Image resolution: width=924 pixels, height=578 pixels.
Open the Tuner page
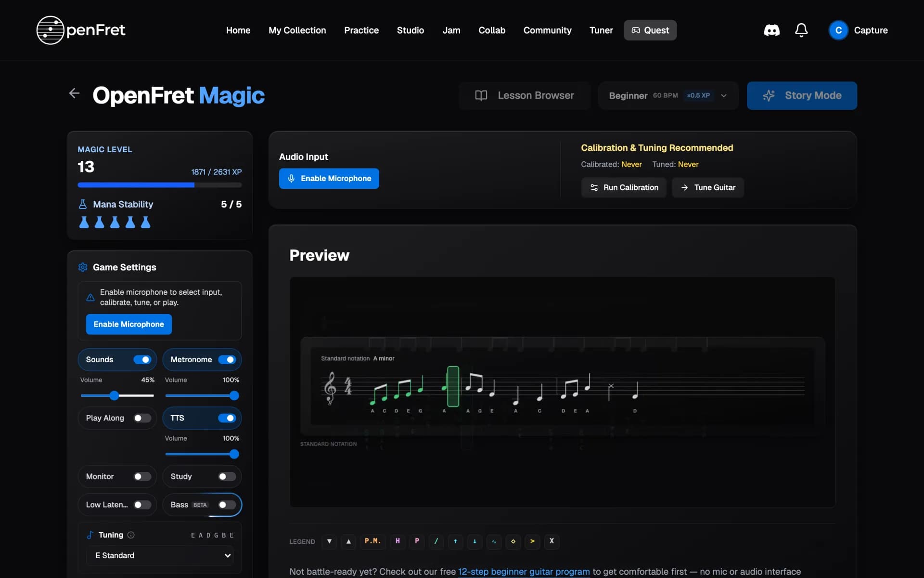tap(601, 30)
